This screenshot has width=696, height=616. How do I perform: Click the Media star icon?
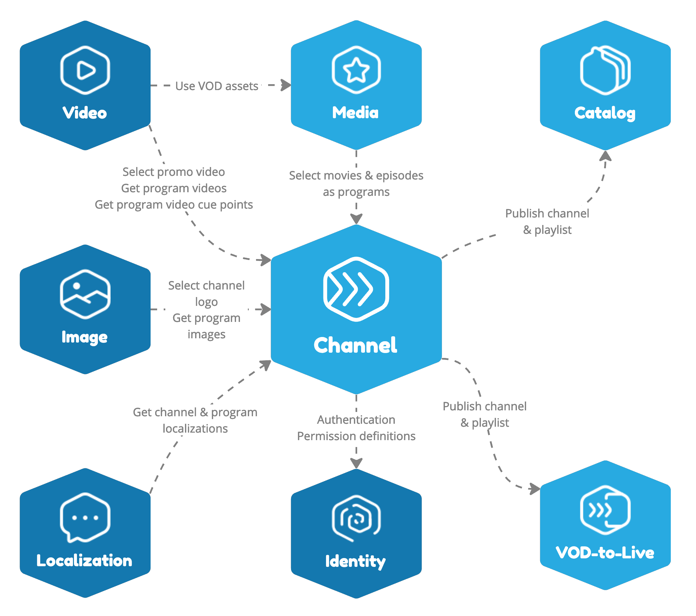coord(347,56)
